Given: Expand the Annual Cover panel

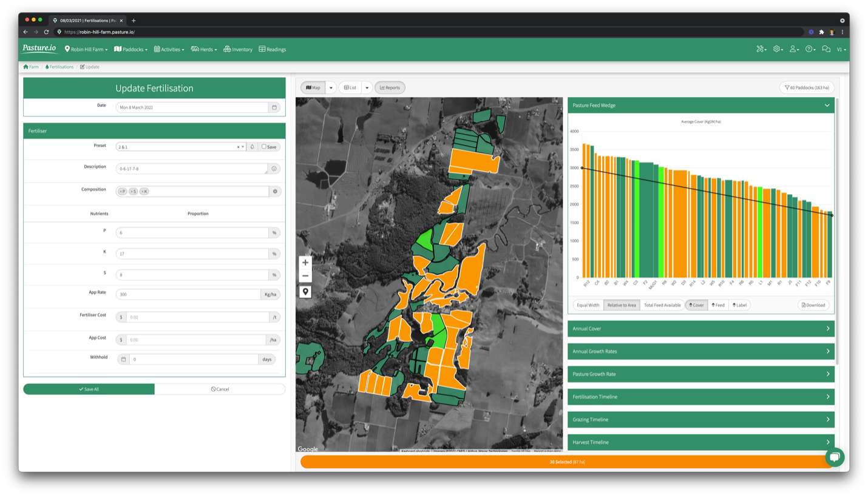Looking at the screenshot, I should [x=700, y=329].
